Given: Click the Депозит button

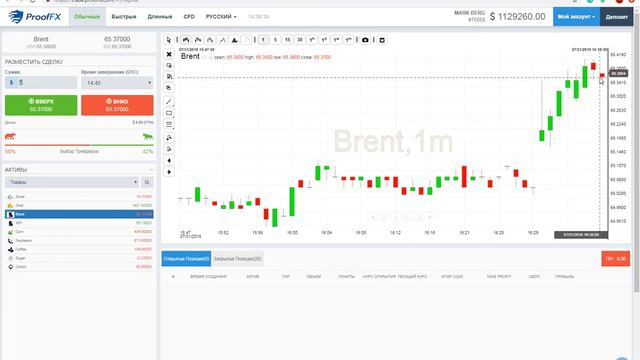Looking at the screenshot, I should pyautogui.click(x=616, y=17).
